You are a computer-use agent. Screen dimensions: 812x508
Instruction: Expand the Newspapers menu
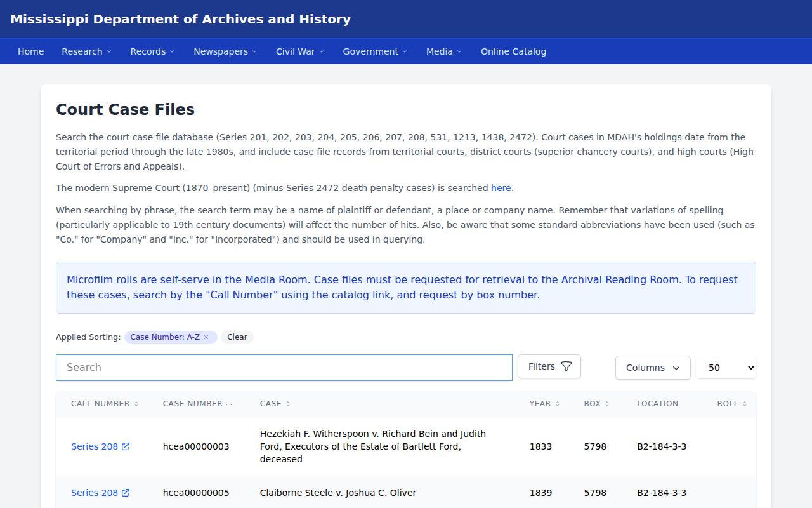[225, 51]
